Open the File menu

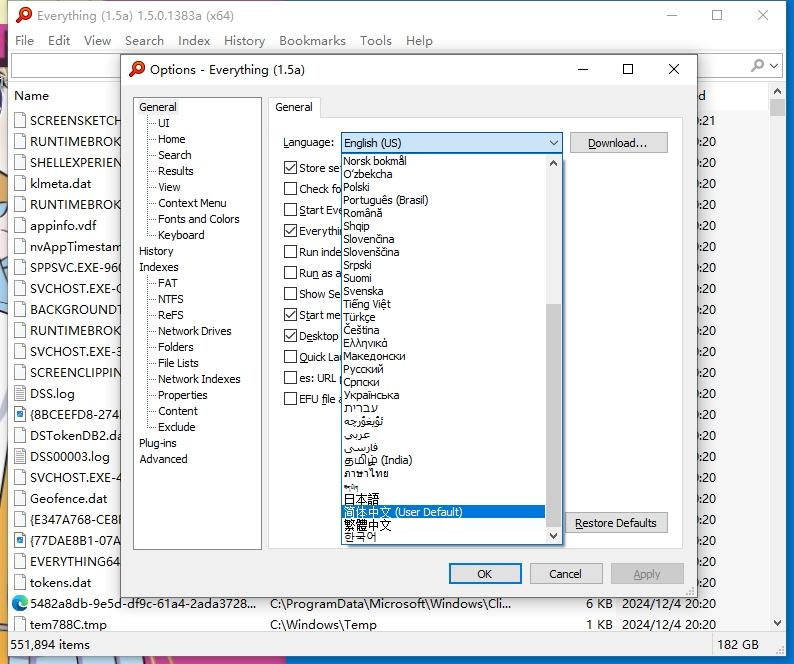pos(24,41)
